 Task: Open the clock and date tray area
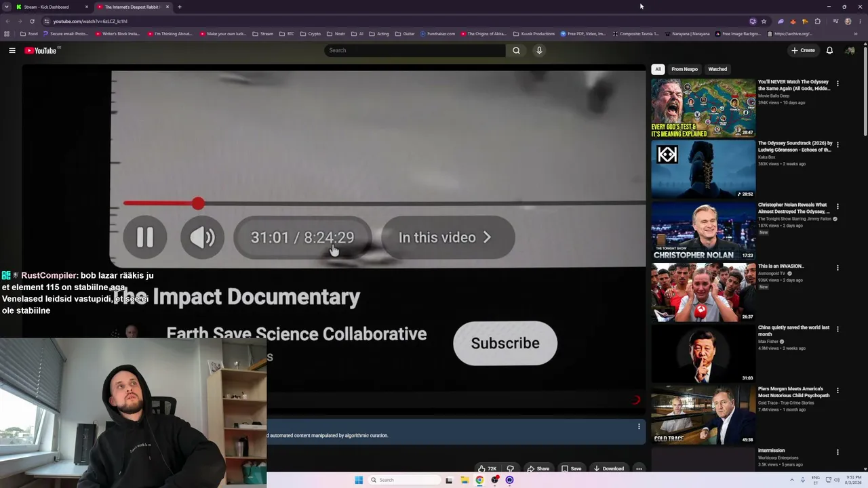pos(854,480)
